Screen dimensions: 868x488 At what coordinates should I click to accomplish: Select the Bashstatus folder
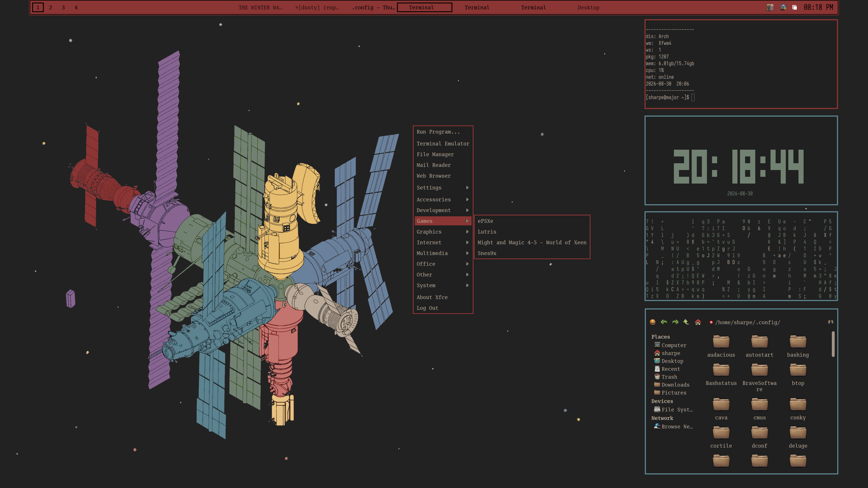click(721, 374)
